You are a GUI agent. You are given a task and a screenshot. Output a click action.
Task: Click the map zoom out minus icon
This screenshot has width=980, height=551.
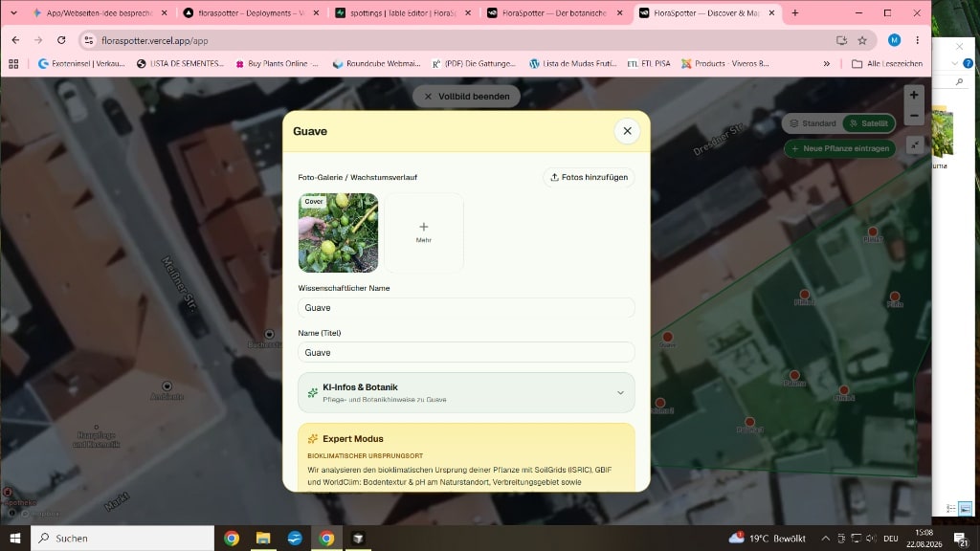click(x=914, y=116)
